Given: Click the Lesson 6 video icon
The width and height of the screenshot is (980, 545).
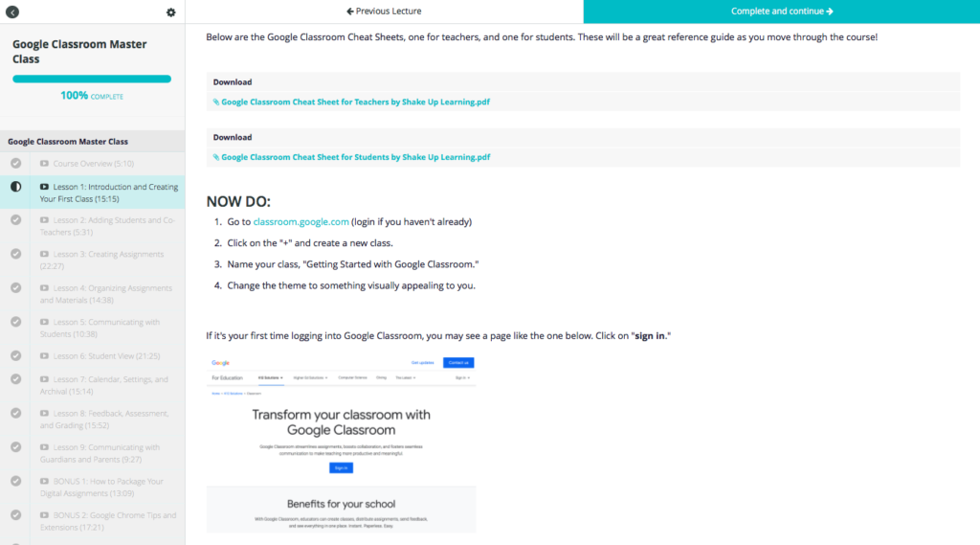Looking at the screenshot, I should click(x=44, y=356).
